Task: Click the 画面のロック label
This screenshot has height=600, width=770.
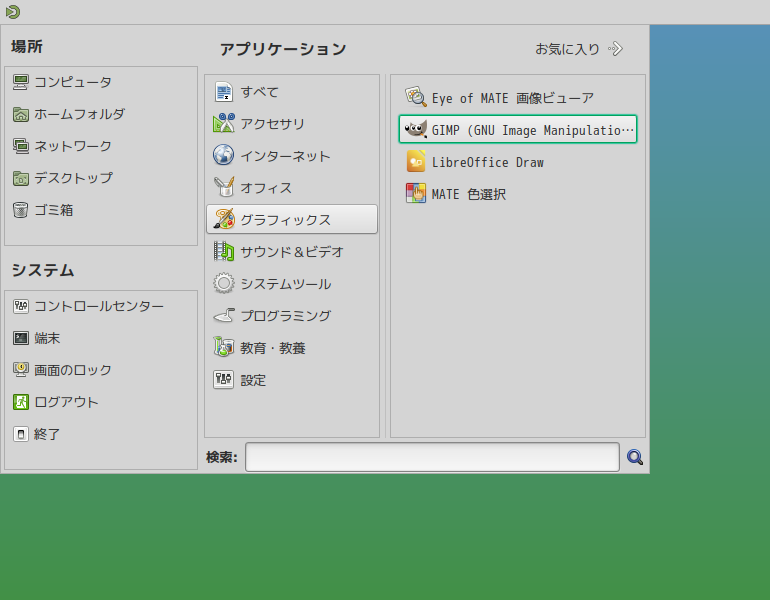Action: 73,370
